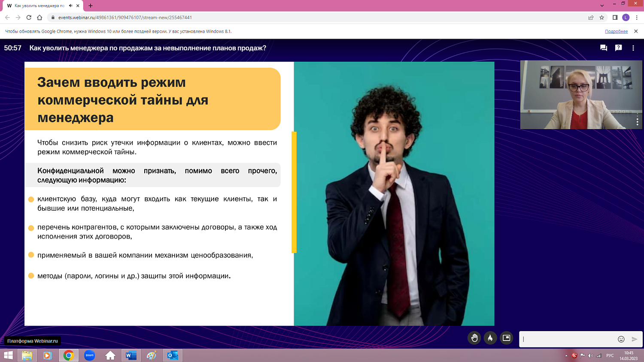This screenshot has width=644, height=362.
Task: Open the webinar chat panel icon
Action: [x=603, y=48]
